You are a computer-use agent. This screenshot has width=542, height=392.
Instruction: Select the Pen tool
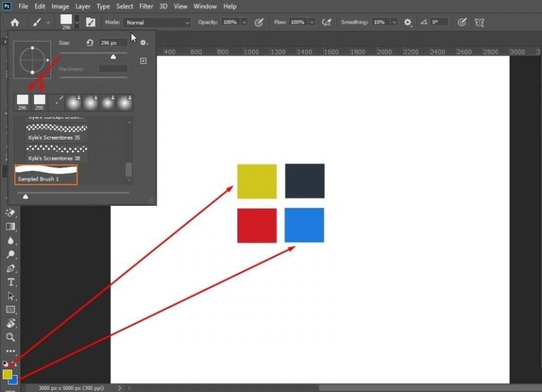(11, 269)
